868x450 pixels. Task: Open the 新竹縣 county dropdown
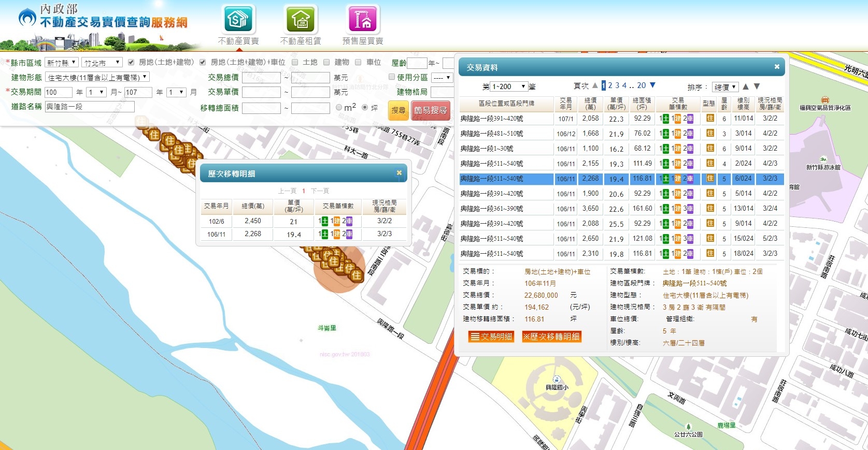click(x=61, y=62)
